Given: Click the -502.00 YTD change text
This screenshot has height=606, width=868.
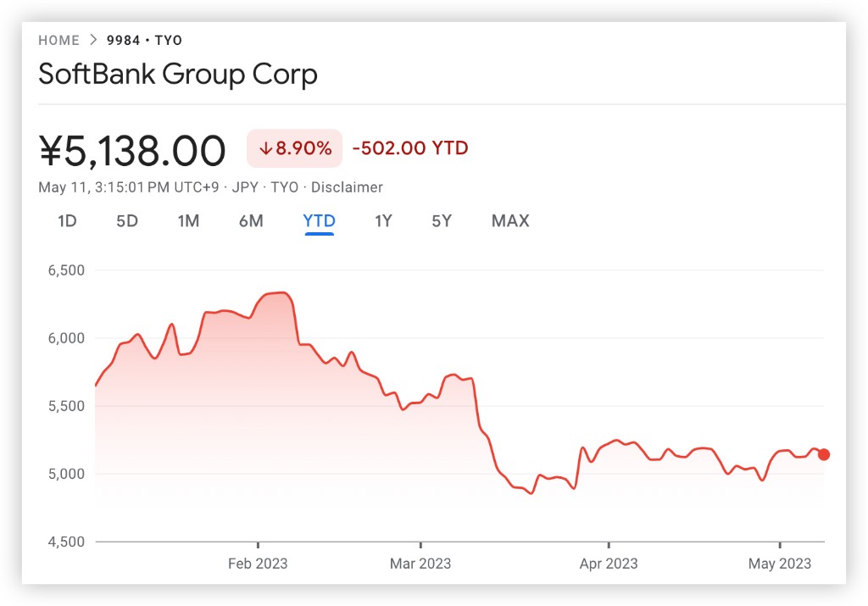Looking at the screenshot, I should coord(410,148).
